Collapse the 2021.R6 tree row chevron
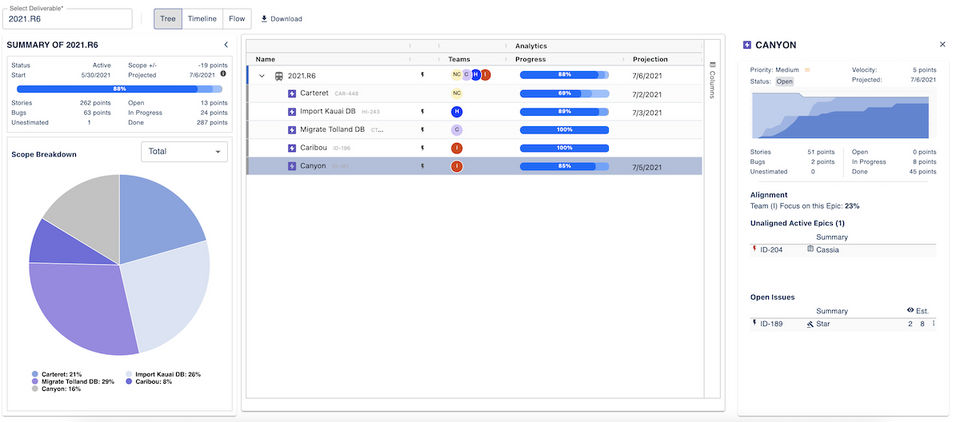The image size is (960, 422). pos(262,76)
